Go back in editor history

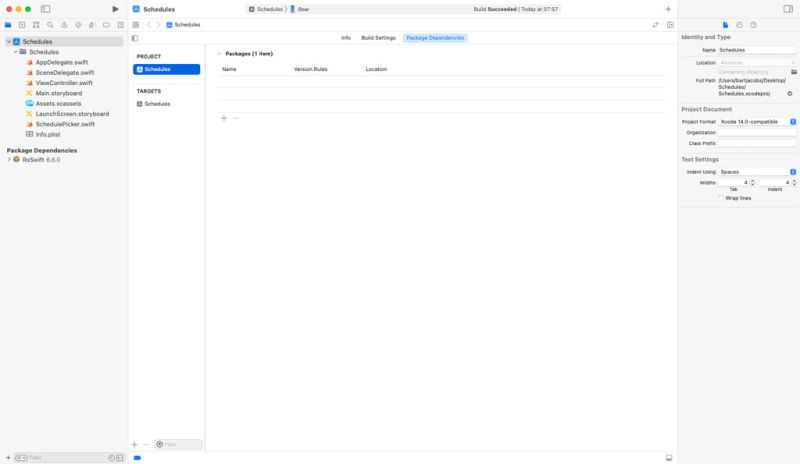tap(149, 25)
